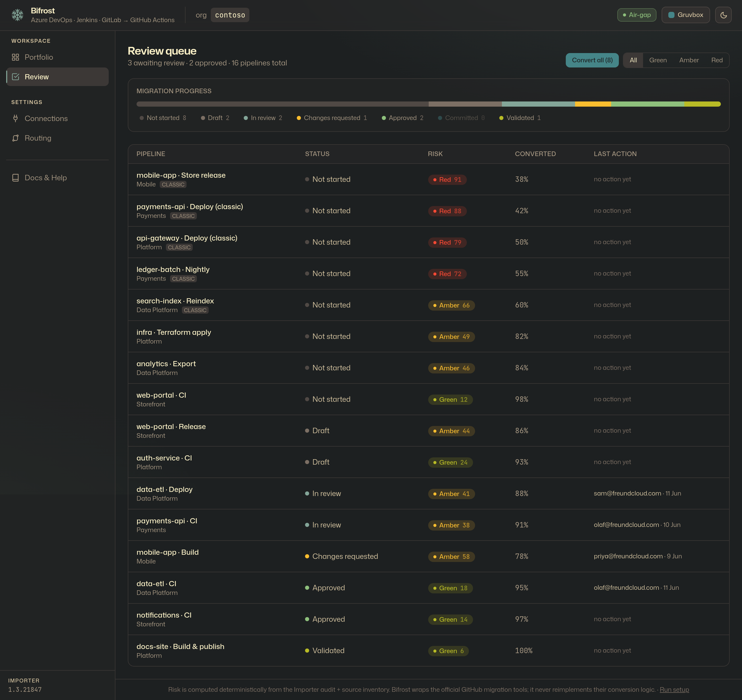Click the Routing icon in sidebar
The width and height of the screenshot is (742, 700).
(x=15, y=138)
